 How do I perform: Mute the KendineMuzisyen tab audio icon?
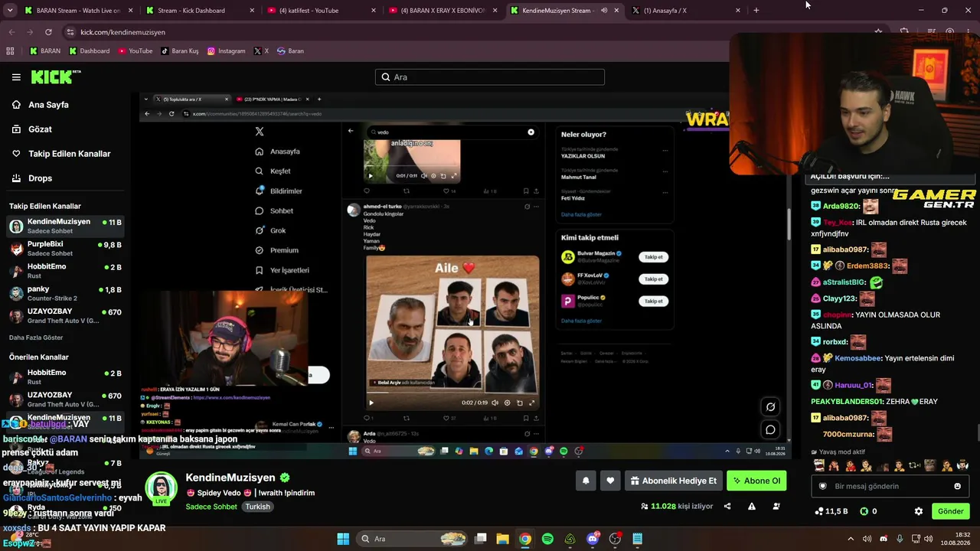pyautogui.click(x=603, y=11)
